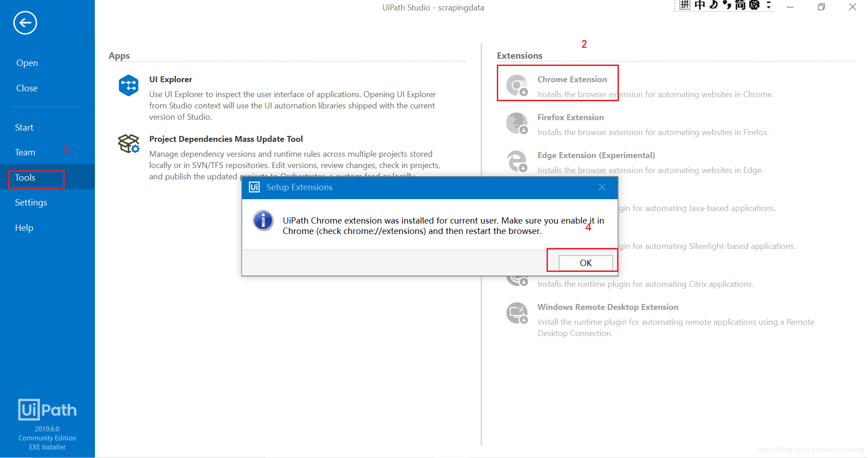
Task: Select Close in the sidebar
Action: tap(27, 88)
